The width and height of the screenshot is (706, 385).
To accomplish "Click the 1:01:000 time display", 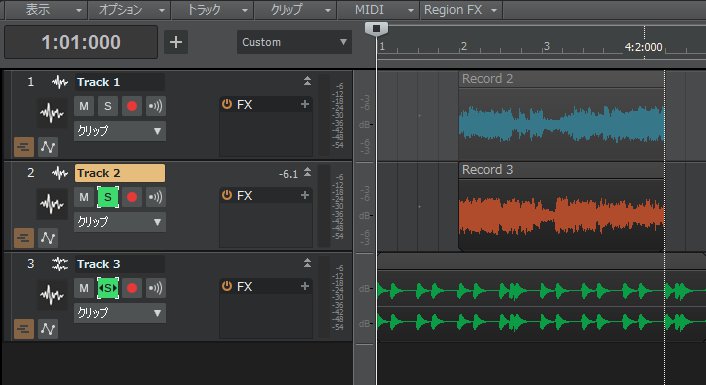I will 81,42.
